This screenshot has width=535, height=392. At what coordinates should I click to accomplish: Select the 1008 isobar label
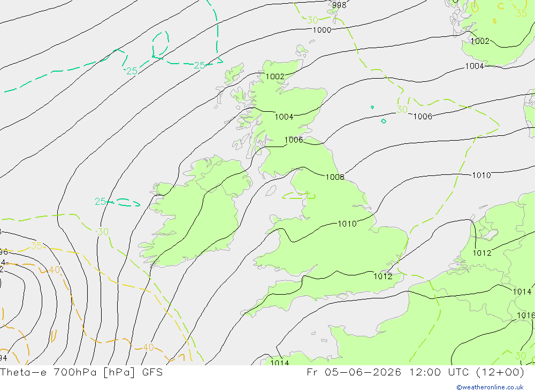[x=335, y=177]
